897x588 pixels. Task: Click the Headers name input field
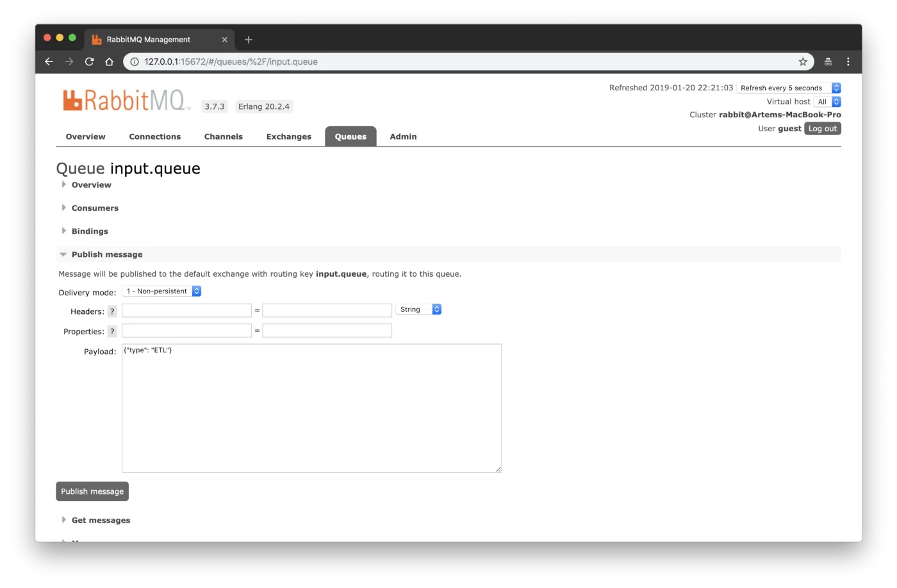point(186,311)
